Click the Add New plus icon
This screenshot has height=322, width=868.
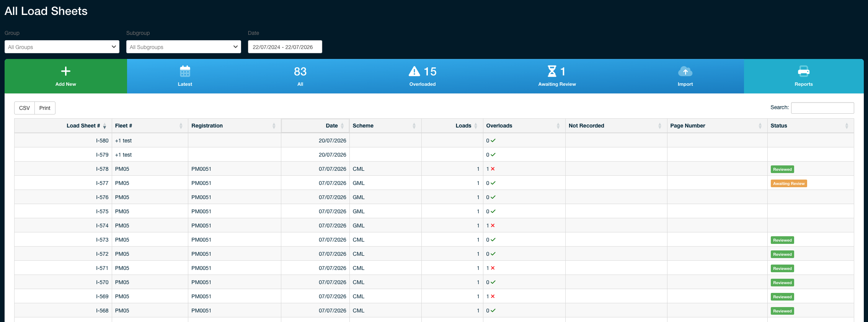pyautogui.click(x=65, y=71)
